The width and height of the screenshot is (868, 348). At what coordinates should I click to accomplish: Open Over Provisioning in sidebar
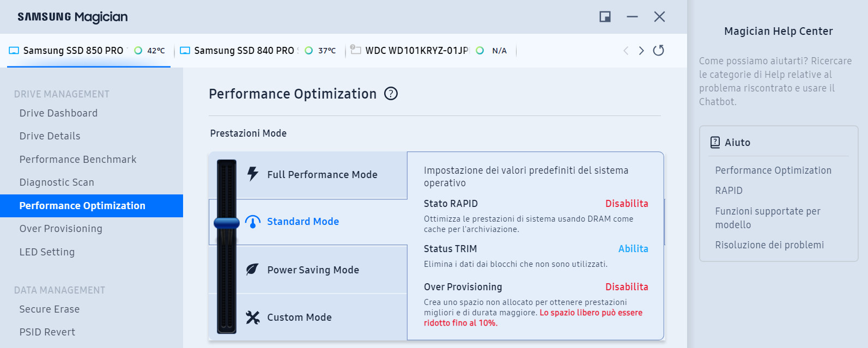92,229
